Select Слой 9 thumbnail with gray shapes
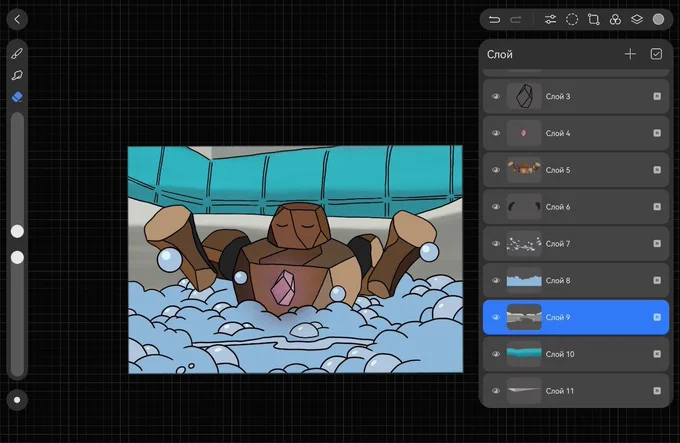680x443 pixels. tap(524, 317)
